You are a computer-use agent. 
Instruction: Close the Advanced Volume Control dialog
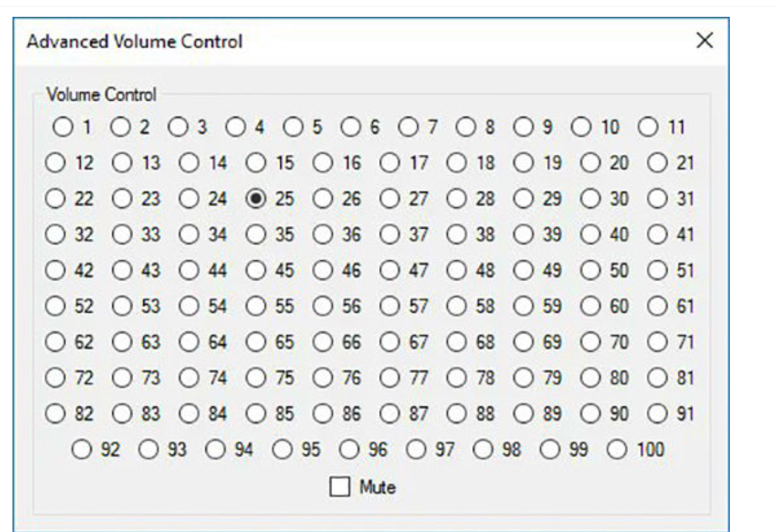coord(704,40)
